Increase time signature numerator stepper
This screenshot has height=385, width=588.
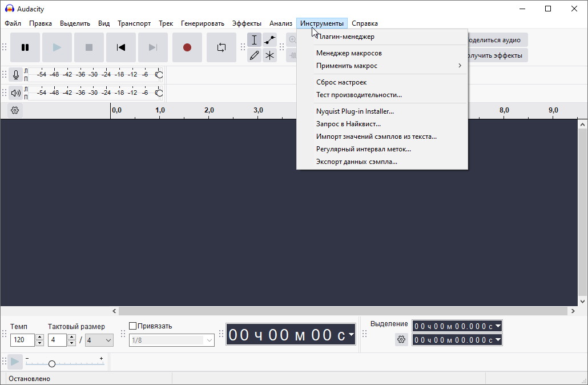point(71,337)
